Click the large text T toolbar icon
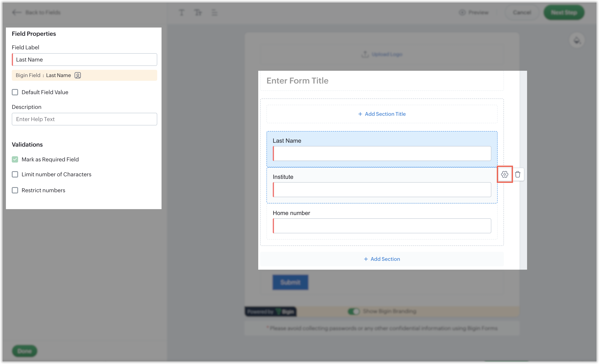The height and width of the screenshot is (364, 599). click(181, 12)
